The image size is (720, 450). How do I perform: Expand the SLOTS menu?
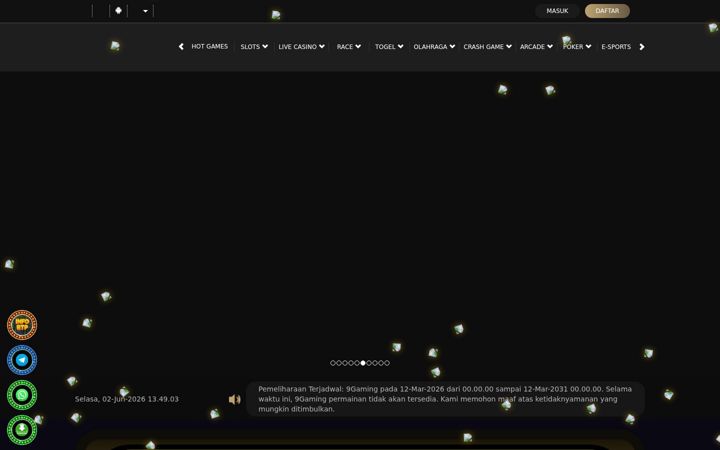(254, 46)
